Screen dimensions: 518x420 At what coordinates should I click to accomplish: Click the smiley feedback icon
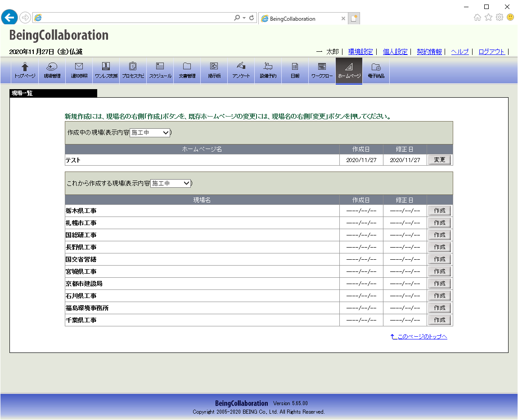510,17
